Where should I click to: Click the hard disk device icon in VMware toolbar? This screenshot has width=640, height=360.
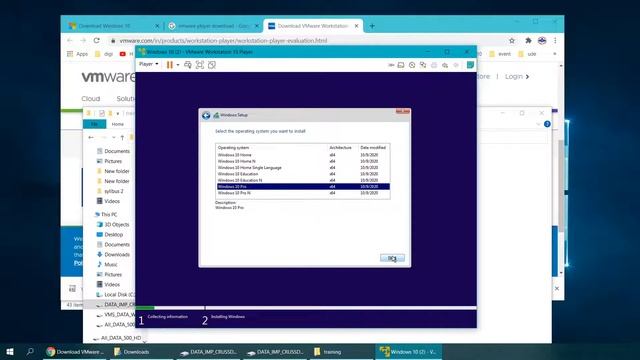(401, 65)
